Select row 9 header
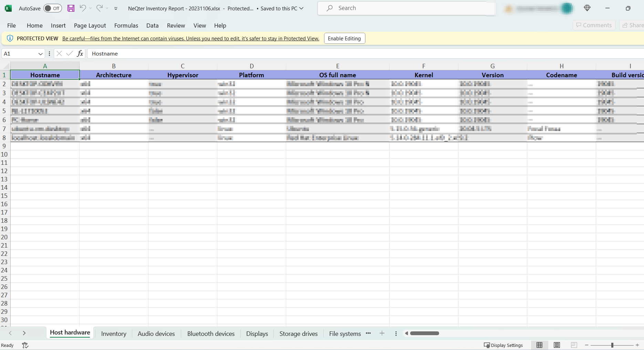 5,146
